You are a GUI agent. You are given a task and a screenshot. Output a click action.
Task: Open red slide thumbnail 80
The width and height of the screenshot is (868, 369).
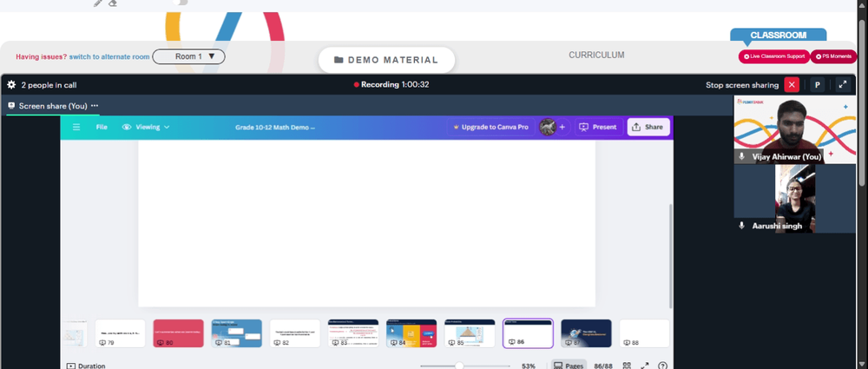click(178, 333)
